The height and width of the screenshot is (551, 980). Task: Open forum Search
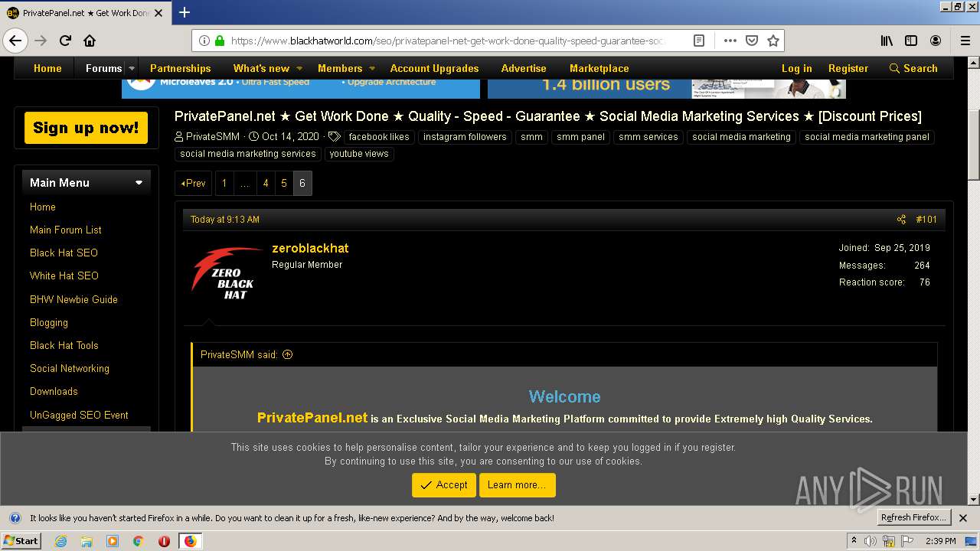(913, 68)
